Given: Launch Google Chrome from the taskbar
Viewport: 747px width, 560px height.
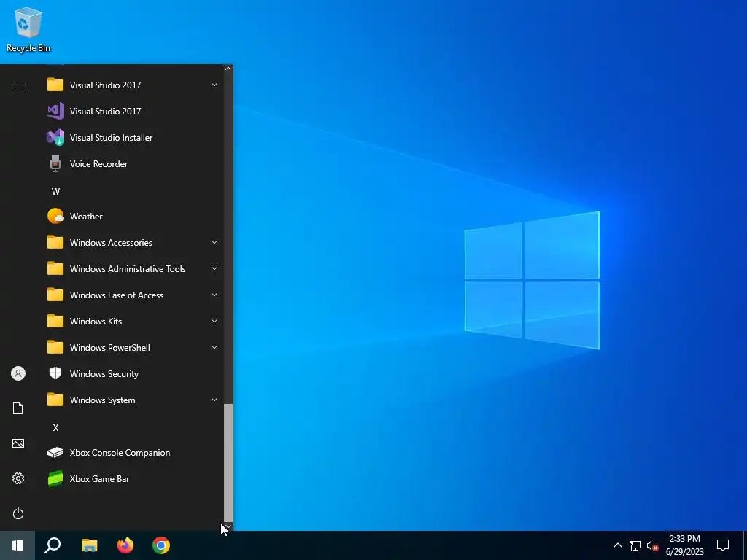Looking at the screenshot, I should click(161, 545).
